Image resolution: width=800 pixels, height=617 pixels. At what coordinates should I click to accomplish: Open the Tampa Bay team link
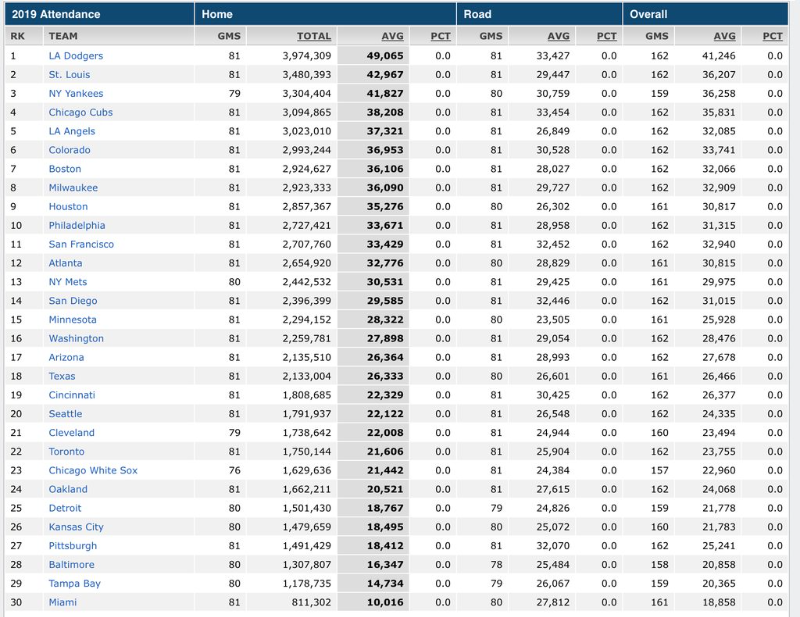pos(74,583)
